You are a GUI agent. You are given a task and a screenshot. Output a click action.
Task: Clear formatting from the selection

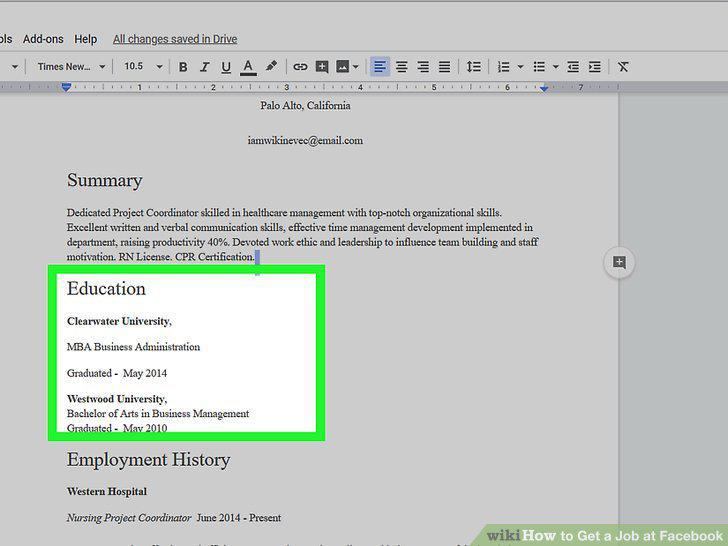623,67
